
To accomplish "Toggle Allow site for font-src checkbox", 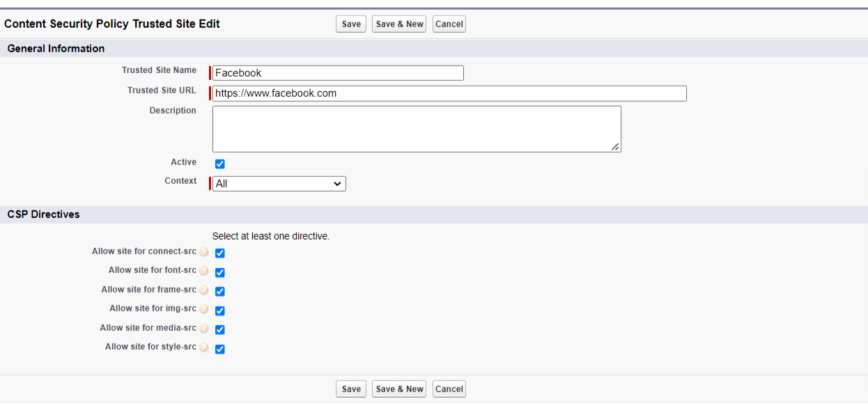I will click(220, 272).
